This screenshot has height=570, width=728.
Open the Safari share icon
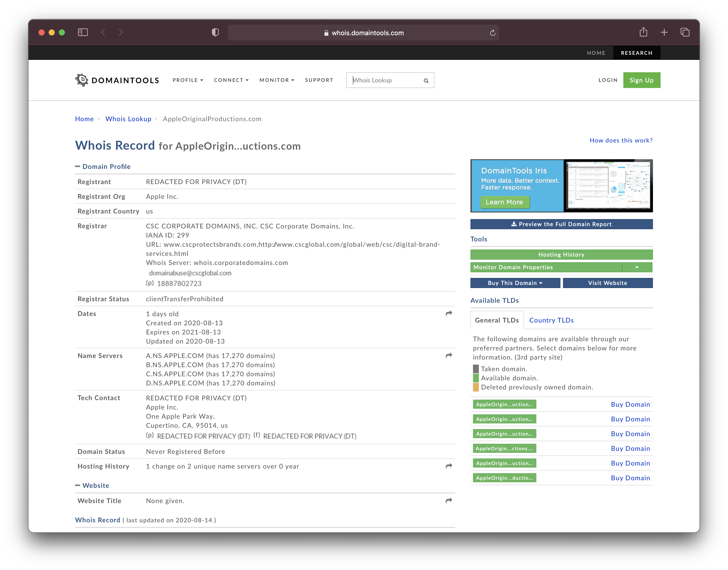pos(643,32)
